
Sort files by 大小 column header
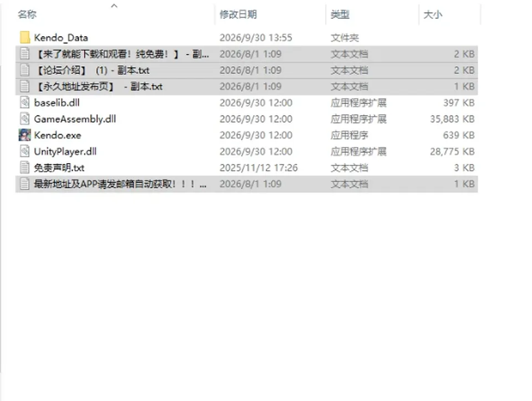pyautogui.click(x=433, y=14)
